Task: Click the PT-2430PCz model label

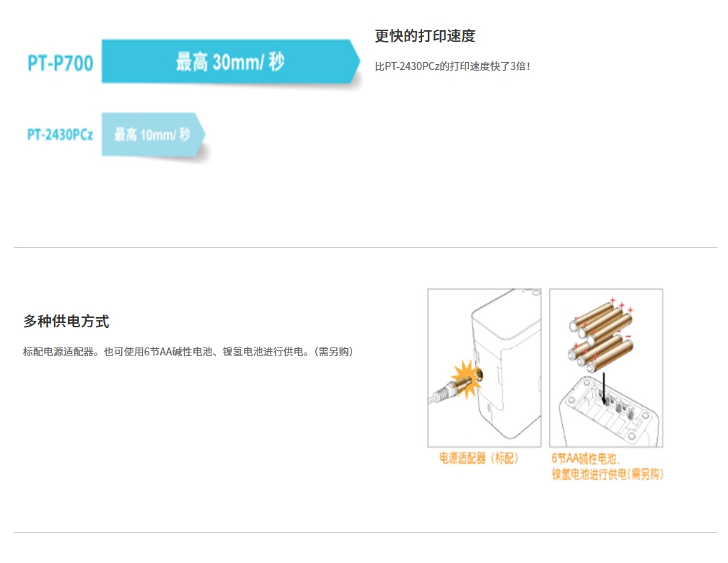Action: coord(60,135)
